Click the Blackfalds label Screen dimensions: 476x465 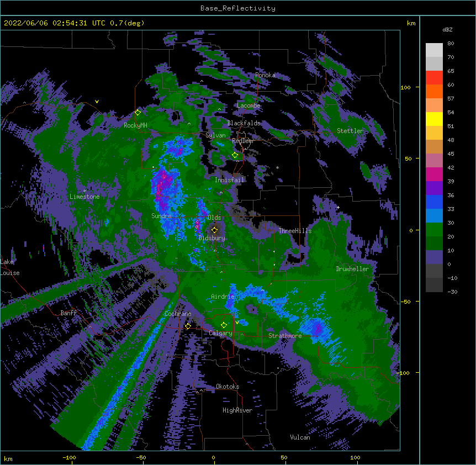pos(244,123)
